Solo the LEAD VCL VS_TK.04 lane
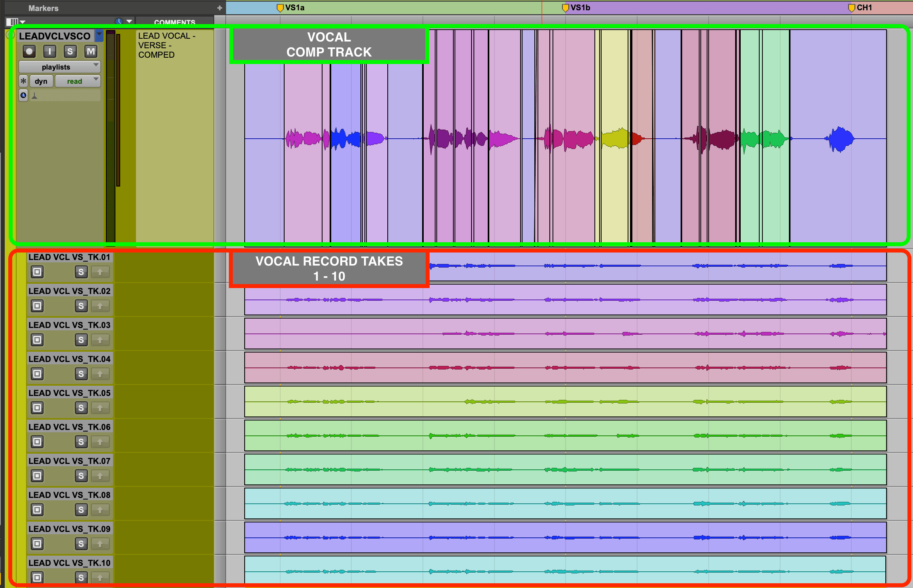The height and width of the screenshot is (588, 913). click(x=81, y=374)
